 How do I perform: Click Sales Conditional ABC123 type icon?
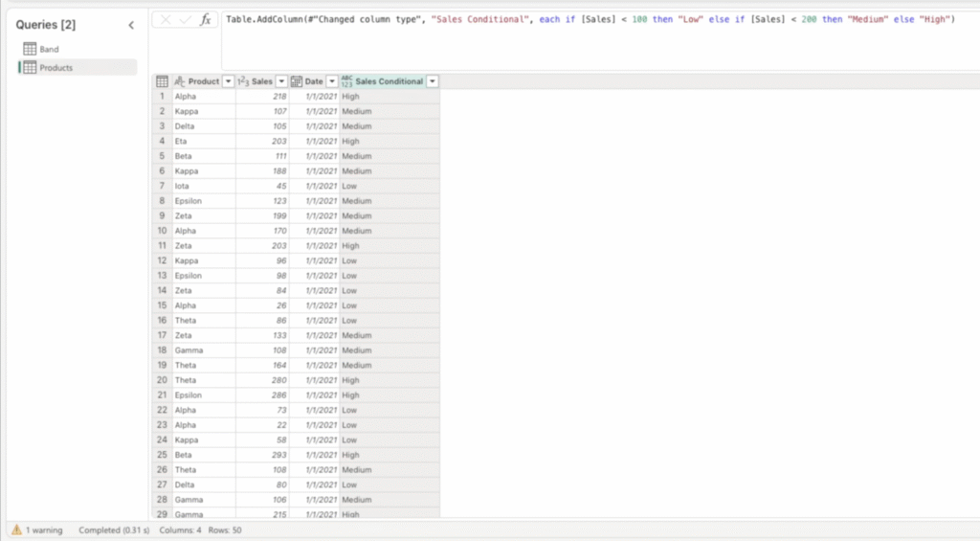(346, 82)
